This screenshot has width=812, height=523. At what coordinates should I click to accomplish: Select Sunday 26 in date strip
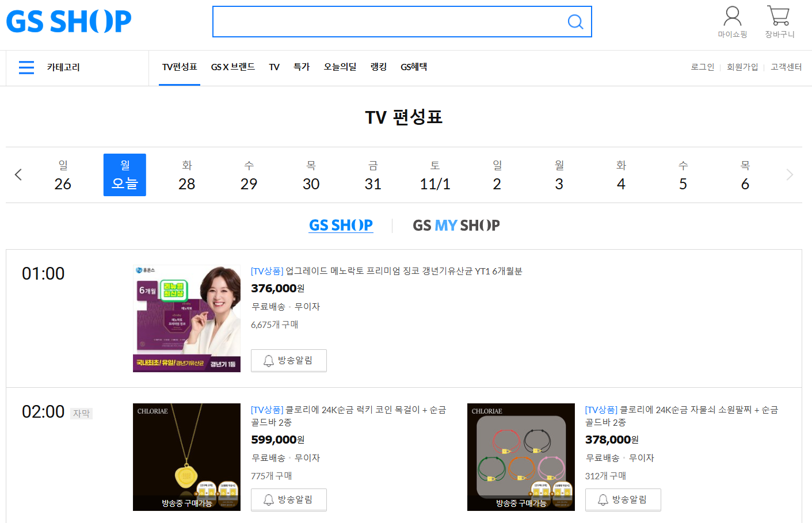pos(63,175)
